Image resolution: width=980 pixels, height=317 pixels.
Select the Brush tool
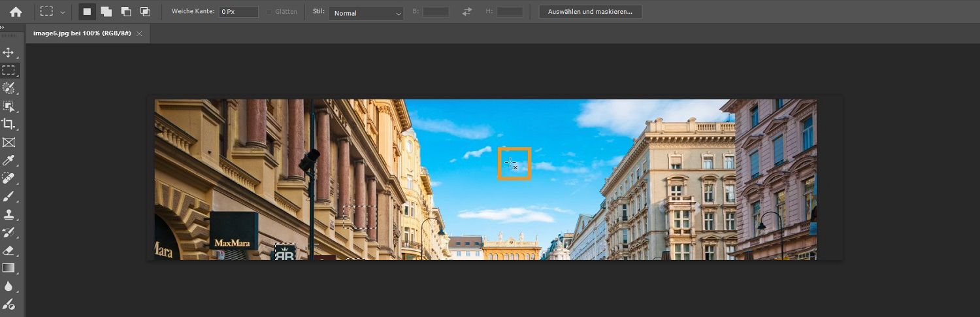click(x=8, y=196)
